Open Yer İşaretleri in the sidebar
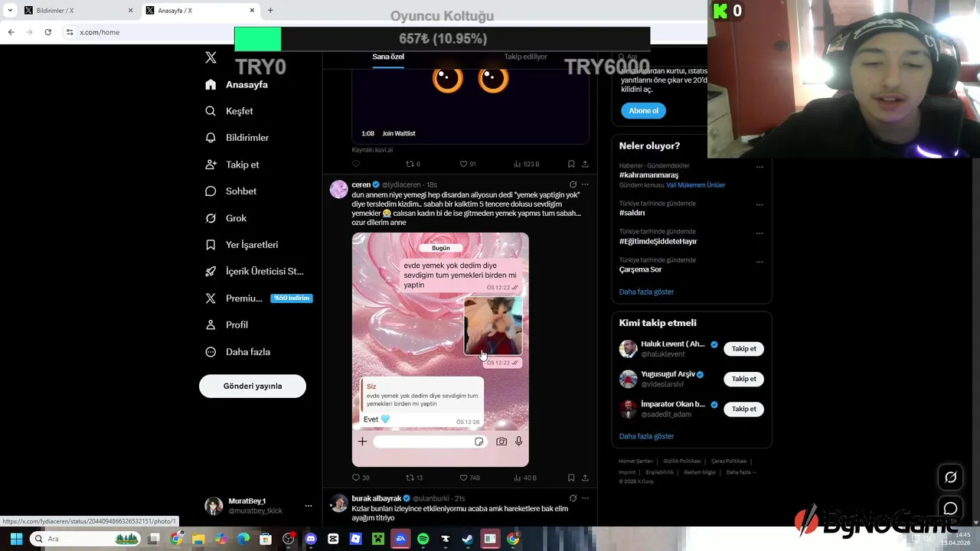The image size is (980, 551). click(x=241, y=245)
